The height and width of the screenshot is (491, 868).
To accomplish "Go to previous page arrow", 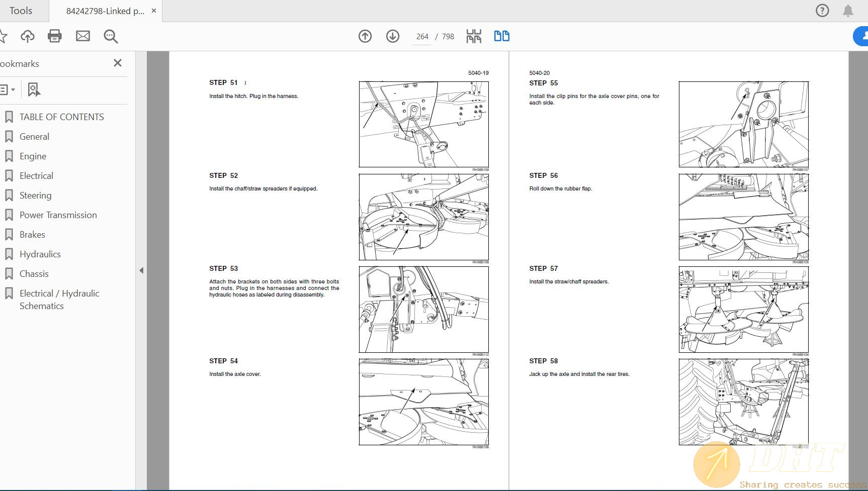I will [x=365, y=36].
